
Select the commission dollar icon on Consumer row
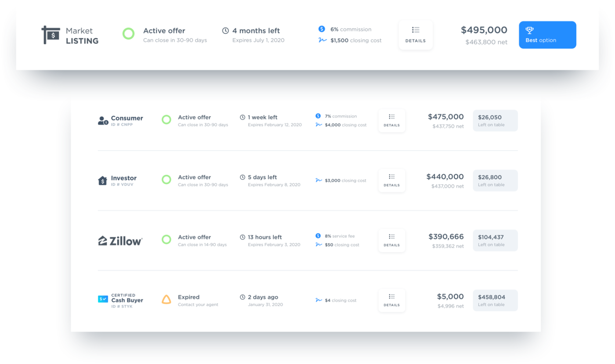coord(318,116)
